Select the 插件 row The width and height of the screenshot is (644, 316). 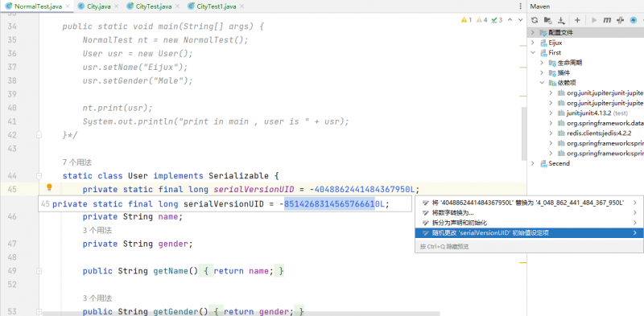pyautogui.click(x=586, y=72)
